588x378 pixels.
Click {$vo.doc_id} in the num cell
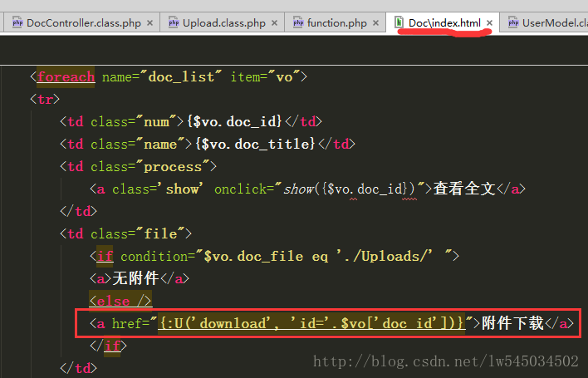click(234, 121)
